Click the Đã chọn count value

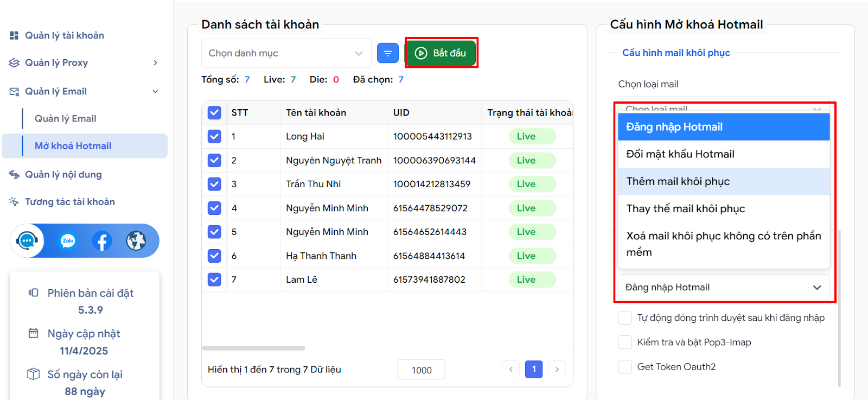click(x=401, y=79)
